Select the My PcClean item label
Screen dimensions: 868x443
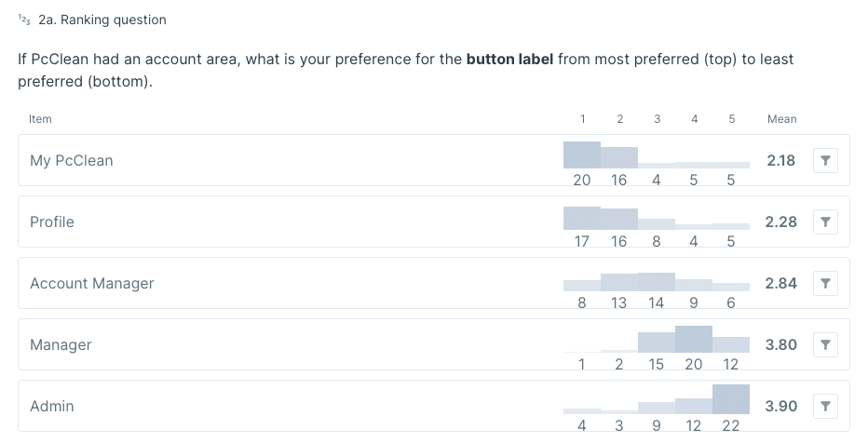[x=72, y=160]
